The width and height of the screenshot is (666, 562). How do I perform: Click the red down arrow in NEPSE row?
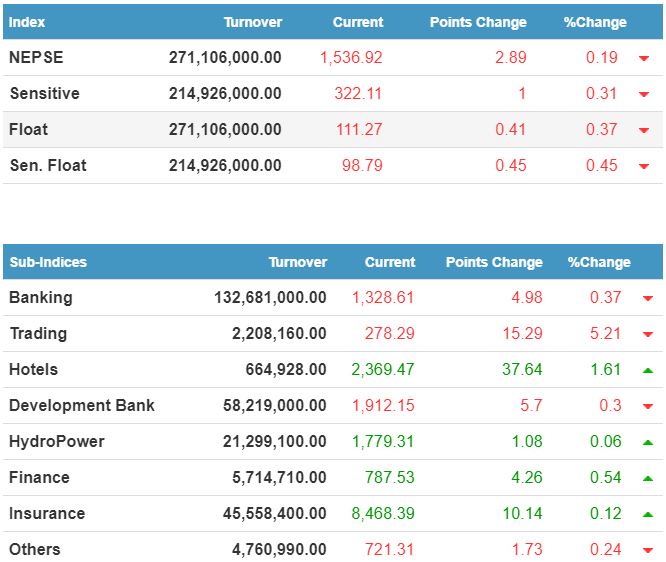[643, 58]
